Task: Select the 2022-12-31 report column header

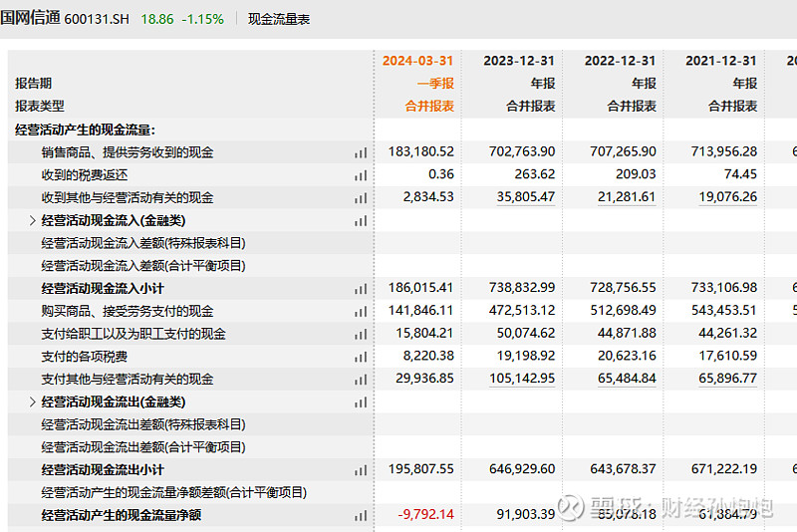Action: pyautogui.click(x=620, y=61)
